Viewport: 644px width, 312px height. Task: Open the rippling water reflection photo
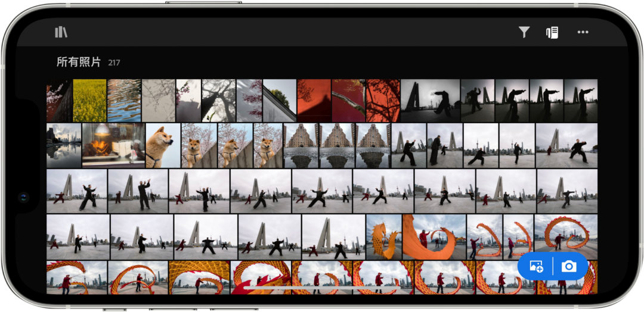tap(124, 101)
